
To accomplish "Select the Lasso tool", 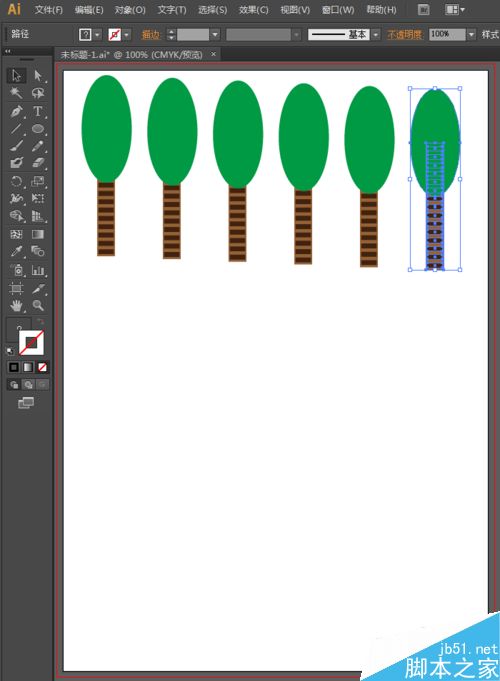I will pyautogui.click(x=38, y=93).
